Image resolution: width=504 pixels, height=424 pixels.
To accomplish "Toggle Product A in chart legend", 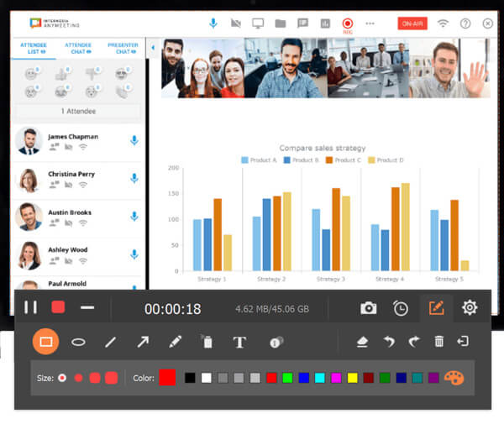I will coord(259,160).
